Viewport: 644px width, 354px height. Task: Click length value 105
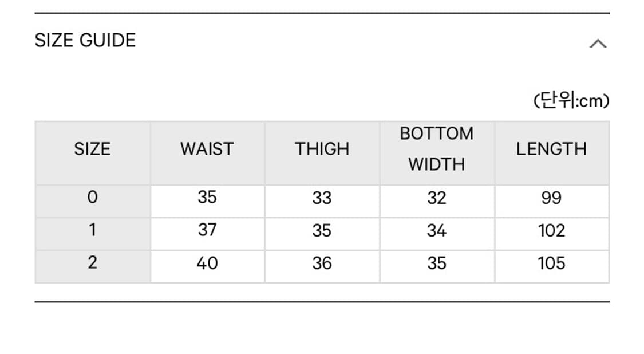tap(551, 263)
